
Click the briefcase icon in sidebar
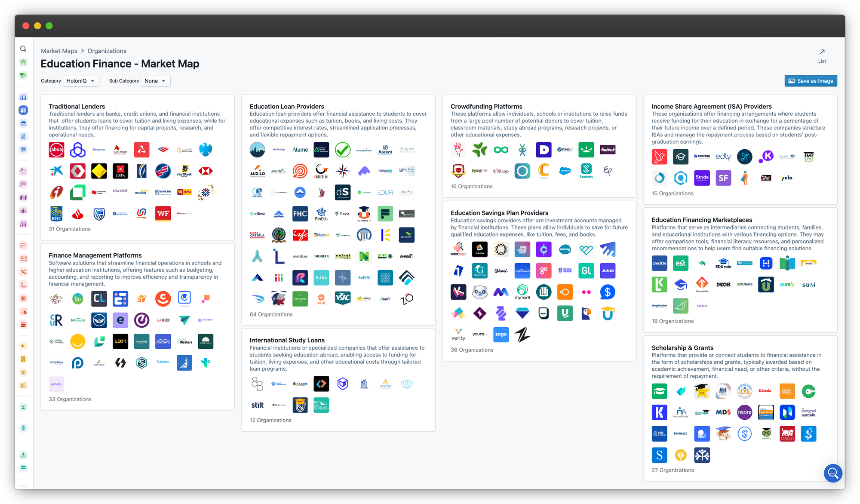(23, 123)
